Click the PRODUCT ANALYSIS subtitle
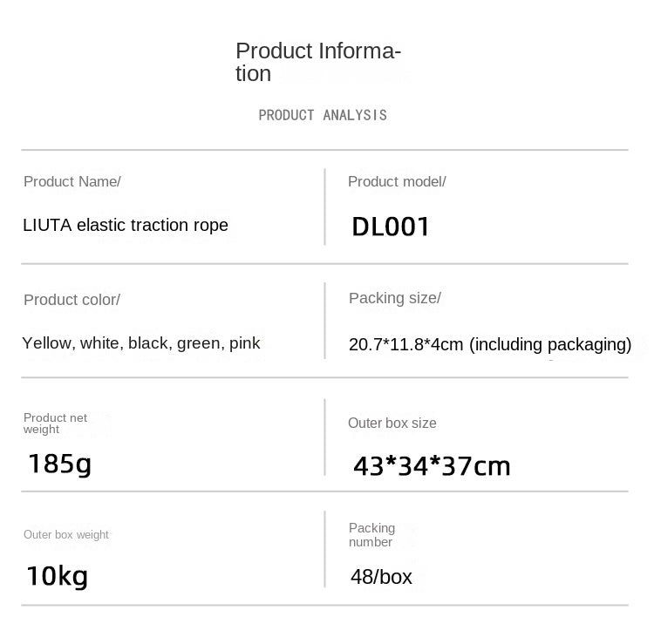 coord(323,115)
